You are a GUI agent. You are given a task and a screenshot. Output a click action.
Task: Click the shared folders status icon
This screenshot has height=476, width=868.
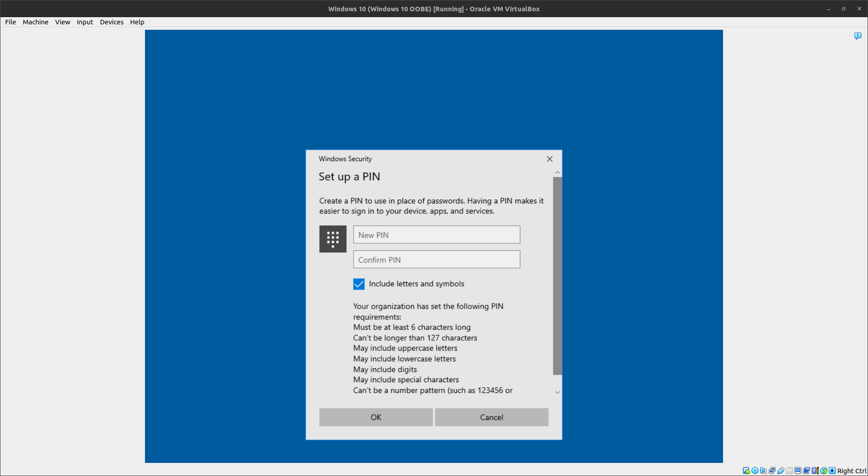789,471
